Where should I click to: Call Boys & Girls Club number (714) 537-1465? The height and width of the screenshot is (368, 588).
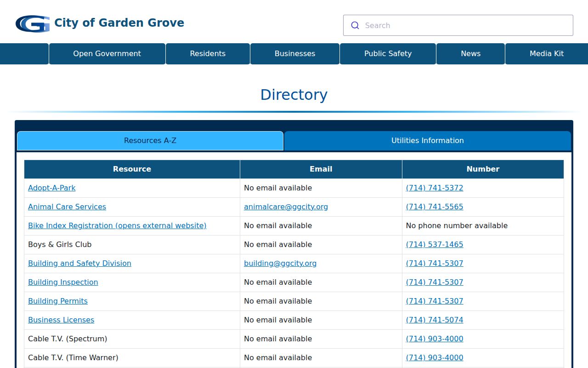pos(435,244)
